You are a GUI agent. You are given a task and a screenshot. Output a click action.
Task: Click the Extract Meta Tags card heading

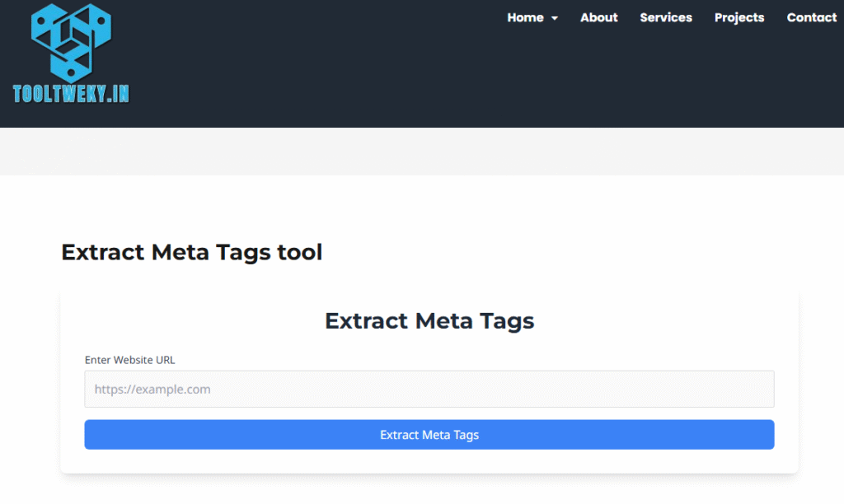[x=429, y=320]
